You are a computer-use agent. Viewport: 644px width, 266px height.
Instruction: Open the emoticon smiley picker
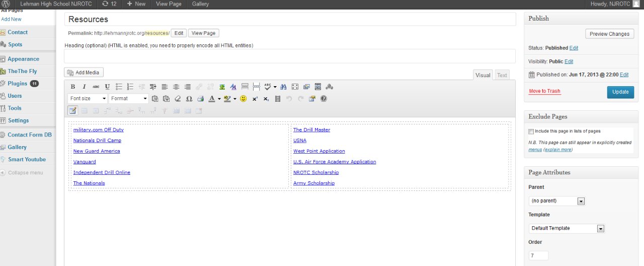pos(244,99)
